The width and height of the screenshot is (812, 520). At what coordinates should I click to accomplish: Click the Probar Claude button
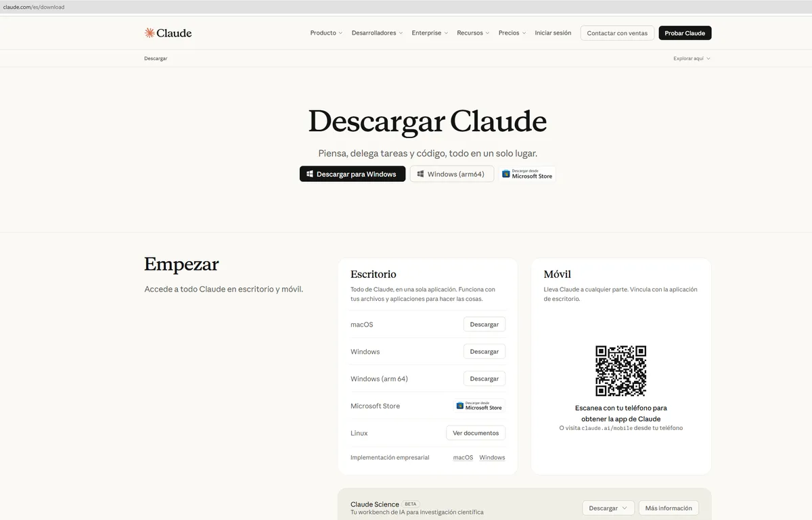pos(685,33)
